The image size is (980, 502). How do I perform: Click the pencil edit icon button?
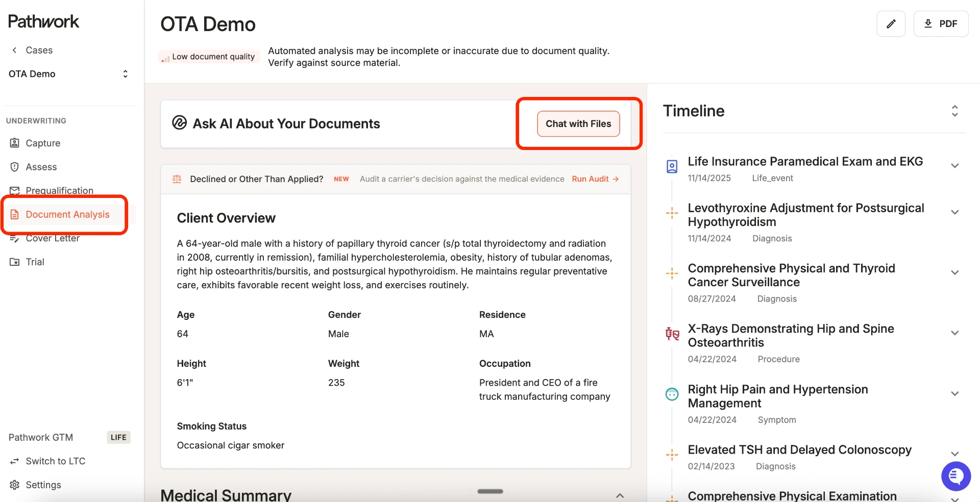coord(891,24)
